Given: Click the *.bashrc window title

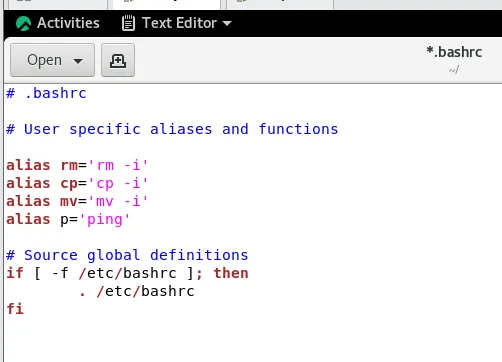Looking at the screenshot, I should click(454, 52).
